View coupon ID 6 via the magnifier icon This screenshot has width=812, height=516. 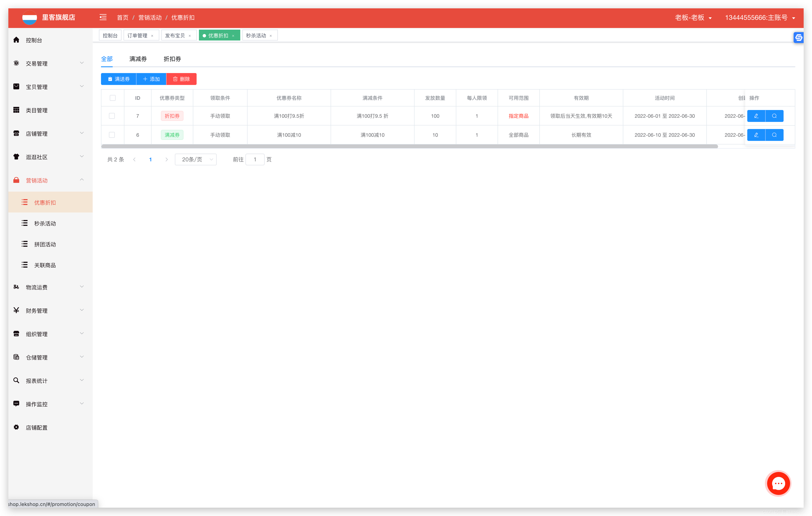[x=774, y=135]
